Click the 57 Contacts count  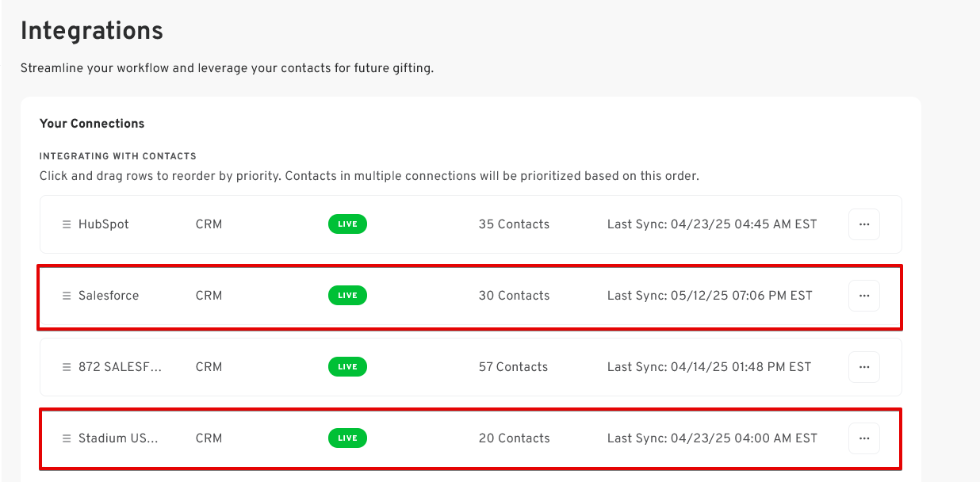(x=513, y=367)
